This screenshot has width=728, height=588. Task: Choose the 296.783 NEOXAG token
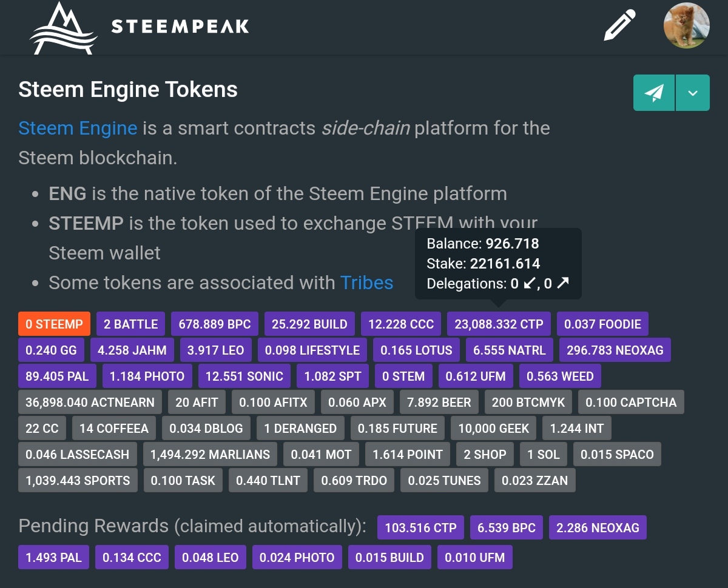tap(615, 350)
